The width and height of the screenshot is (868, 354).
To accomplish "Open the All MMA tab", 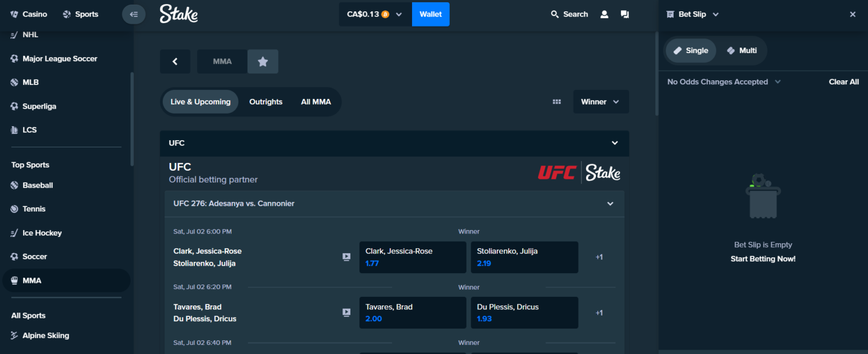I will click(x=316, y=101).
